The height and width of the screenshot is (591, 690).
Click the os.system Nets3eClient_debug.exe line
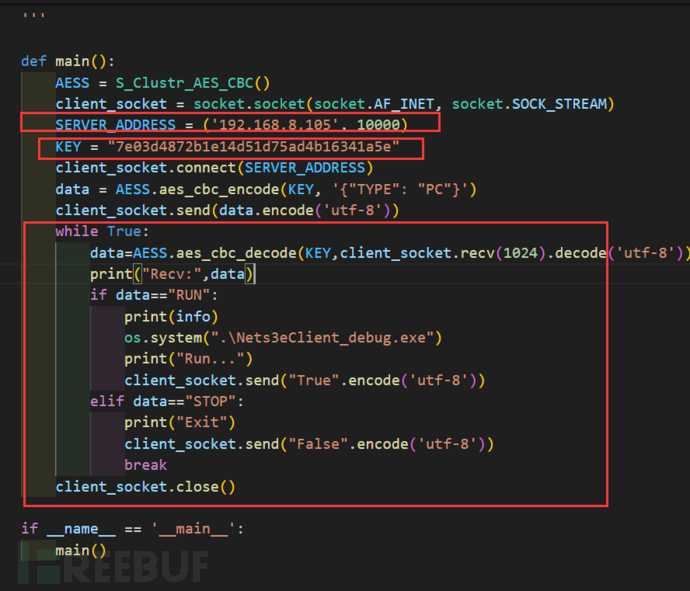coord(283,338)
